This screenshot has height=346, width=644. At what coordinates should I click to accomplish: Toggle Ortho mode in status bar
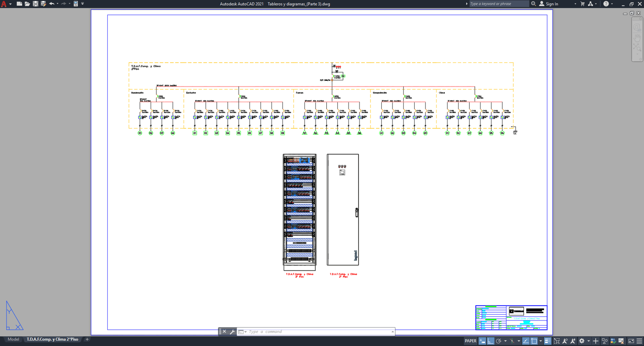(x=491, y=341)
